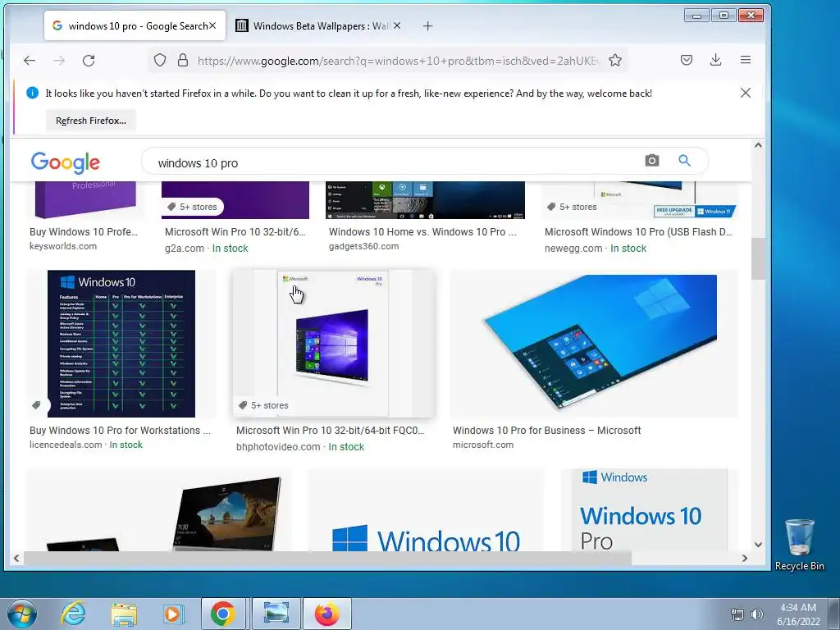Click the scroll up arrow of the page

click(x=758, y=145)
